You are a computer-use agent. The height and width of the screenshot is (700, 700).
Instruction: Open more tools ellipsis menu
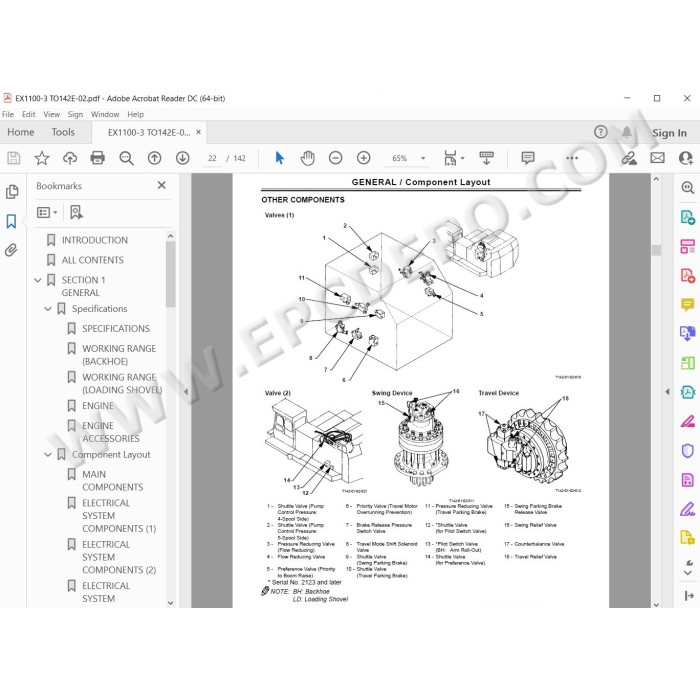[x=572, y=158]
